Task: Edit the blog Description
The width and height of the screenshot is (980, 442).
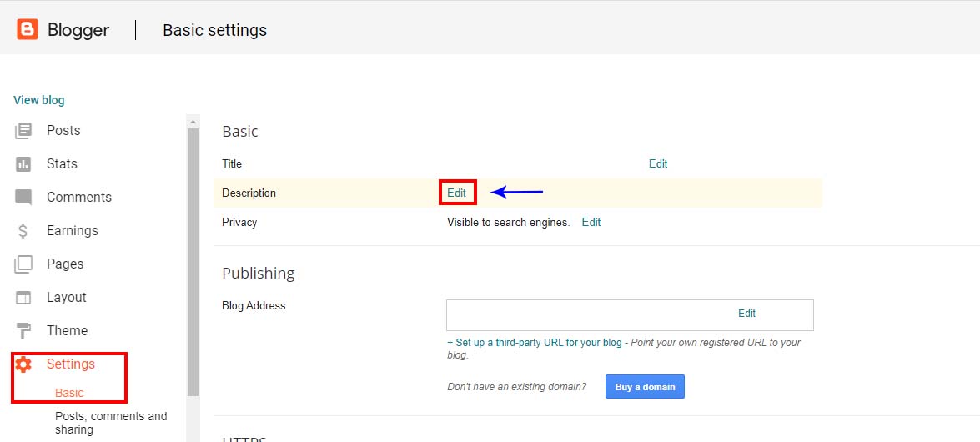Action: 457,193
